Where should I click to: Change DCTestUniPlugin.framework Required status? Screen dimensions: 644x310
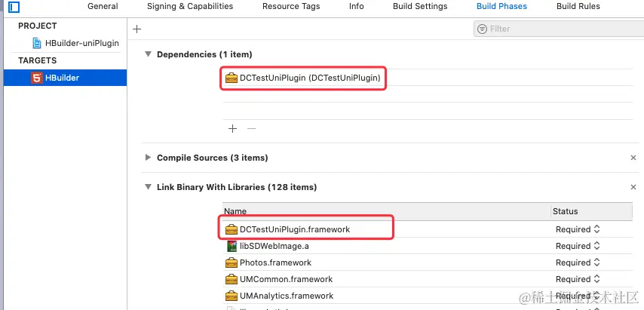coord(578,229)
